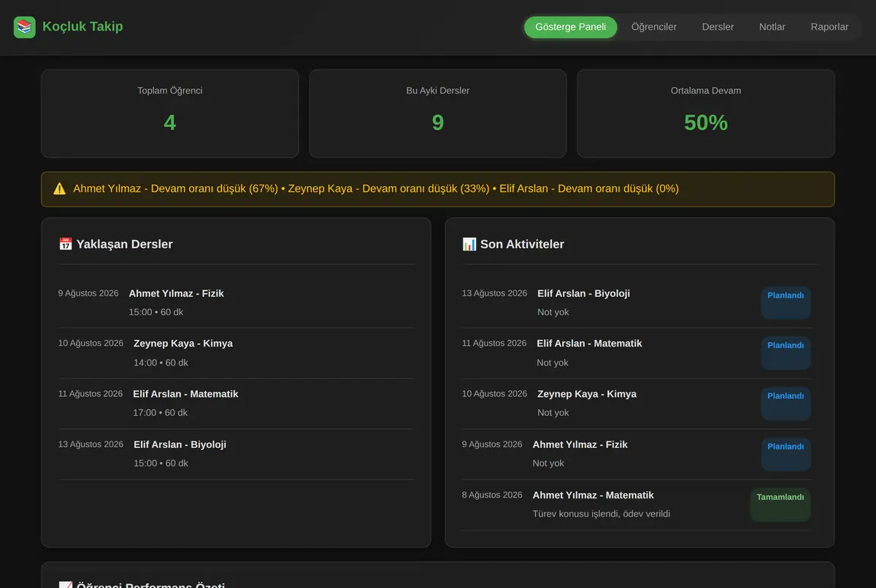Screen dimensions: 876x588
Task: Click the 8 Ağustos 2026 date in Son Aktiviteler
Action: pyautogui.click(x=492, y=495)
